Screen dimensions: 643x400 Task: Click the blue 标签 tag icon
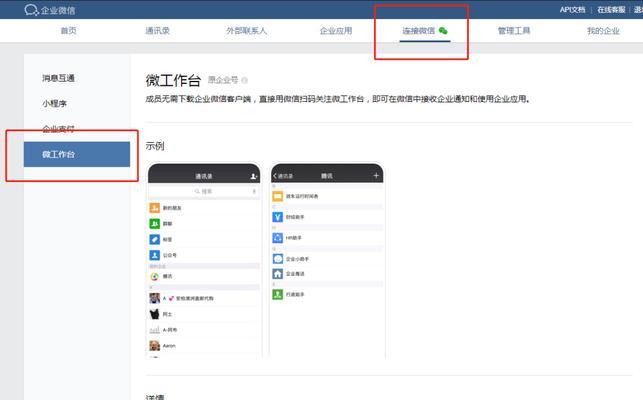155,239
